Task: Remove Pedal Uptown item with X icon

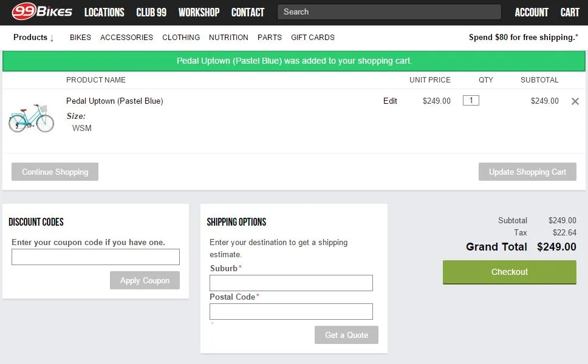Action: [575, 101]
